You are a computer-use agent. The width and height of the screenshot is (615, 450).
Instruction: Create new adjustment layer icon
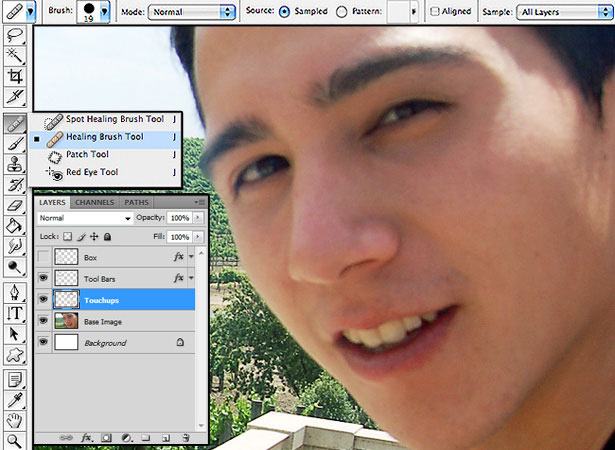(x=126, y=437)
